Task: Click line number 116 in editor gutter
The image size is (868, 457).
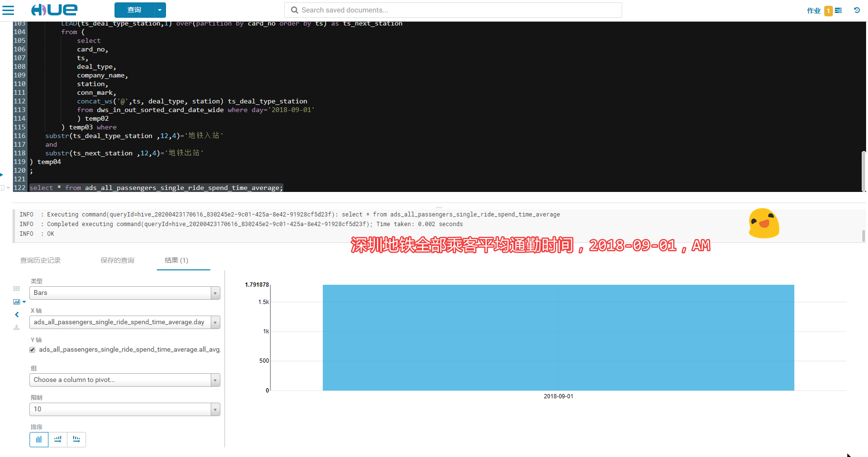Action: click(x=20, y=136)
